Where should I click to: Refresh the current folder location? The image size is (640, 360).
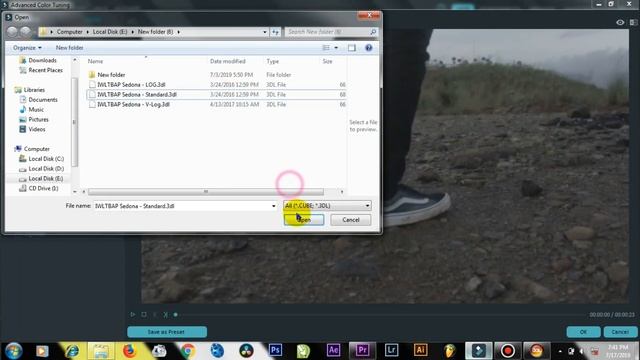click(276, 31)
